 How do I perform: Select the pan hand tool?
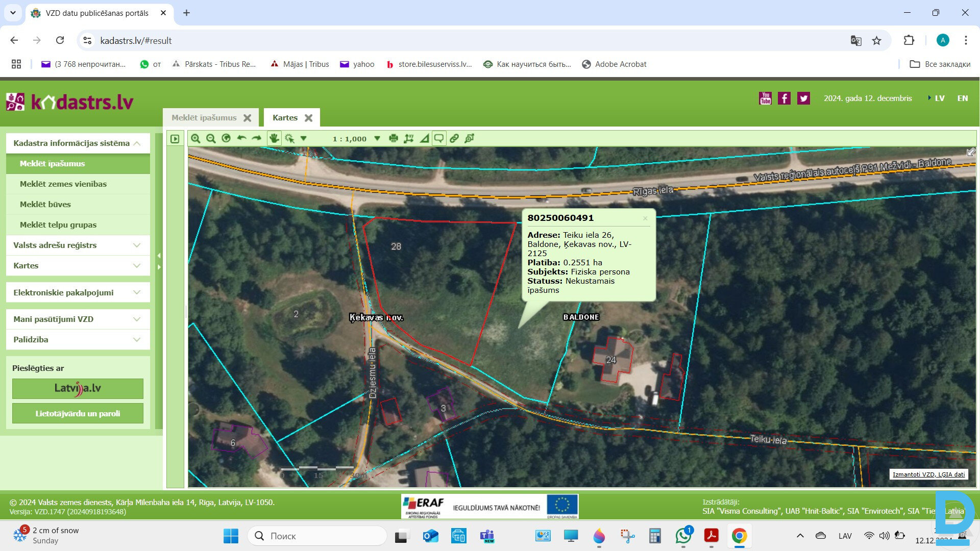tap(274, 138)
